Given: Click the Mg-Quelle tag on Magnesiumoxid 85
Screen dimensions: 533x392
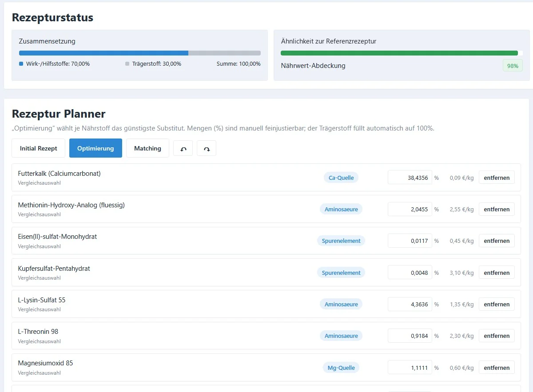Looking at the screenshot, I should click(341, 368).
